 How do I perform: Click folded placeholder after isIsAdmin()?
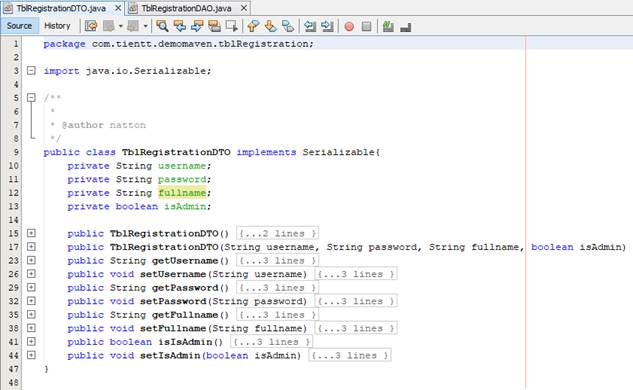tap(272, 342)
